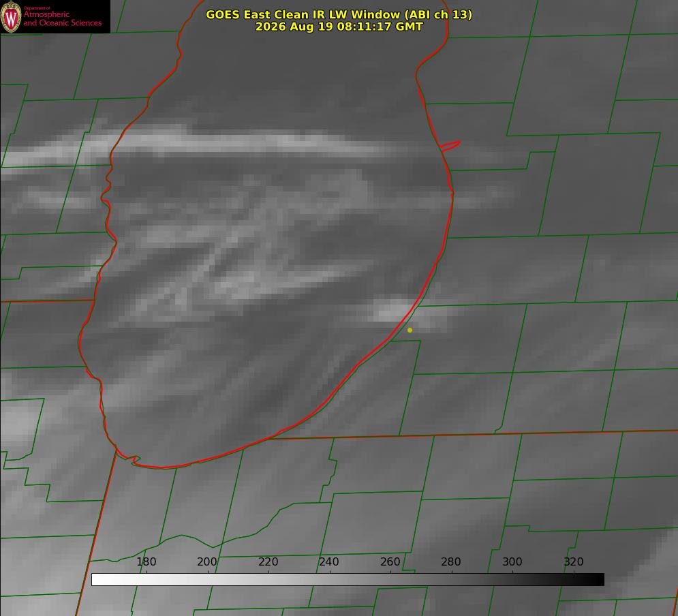Click the yellow dot marker near the shoreline
The image size is (678, 616).
click(x=410, y=330)
